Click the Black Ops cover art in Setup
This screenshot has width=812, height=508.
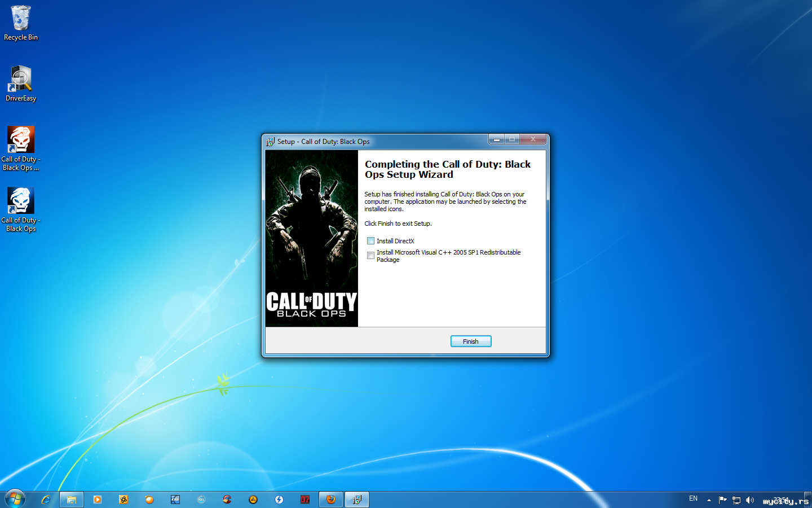click(312, 238)
